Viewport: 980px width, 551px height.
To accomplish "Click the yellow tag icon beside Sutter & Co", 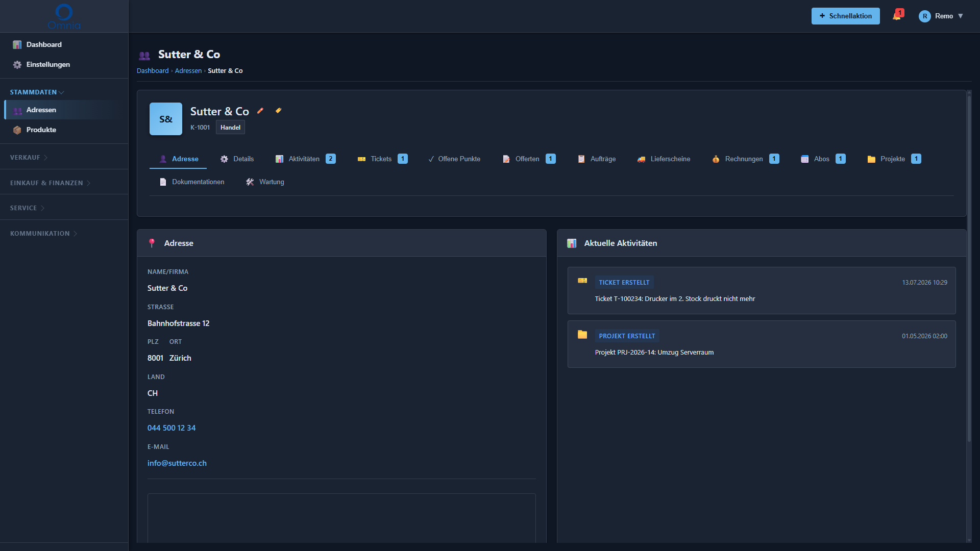I will tap(278, 111).
